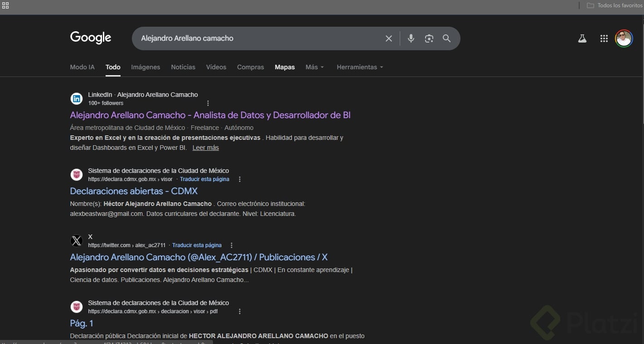Click the LinkedIn · Alejandro Arellano Camacho source name
The height and width of the screenshot is (344, 644).
pos(143,95)
